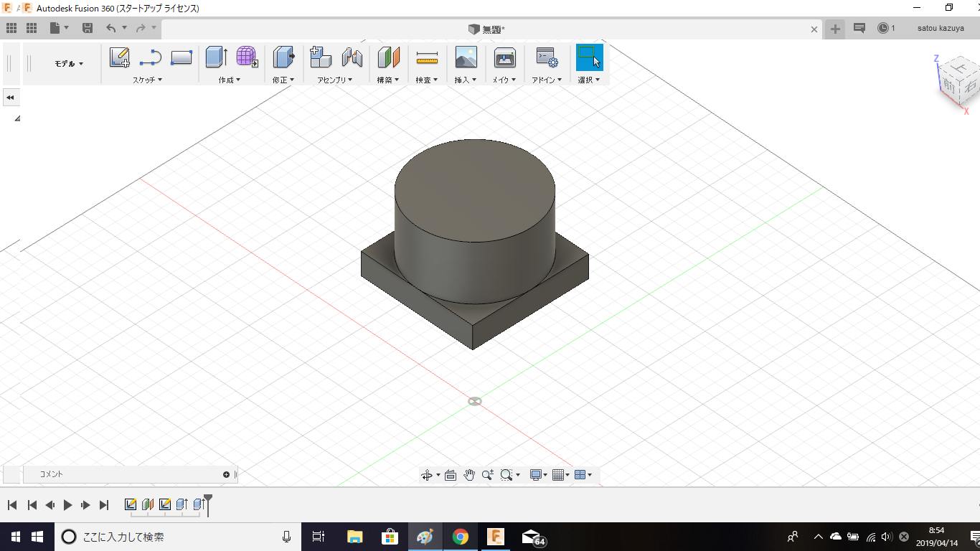
Task: Open the notifications comment bubble icon
Action: [x=859, y=28]
